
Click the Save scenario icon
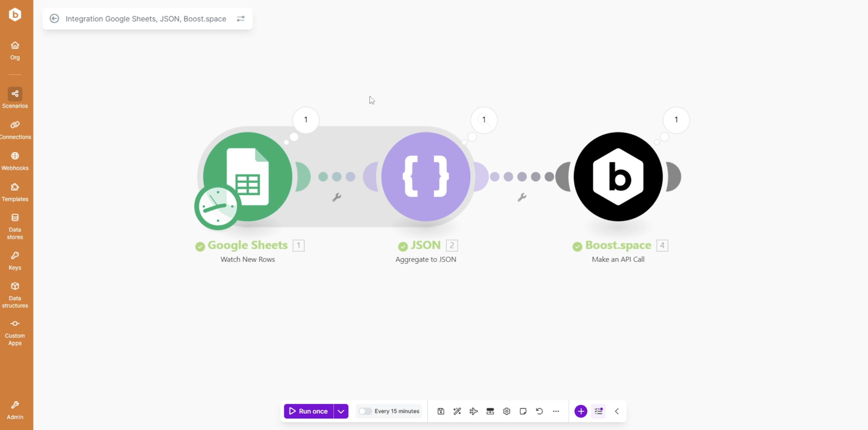point(440,411)
